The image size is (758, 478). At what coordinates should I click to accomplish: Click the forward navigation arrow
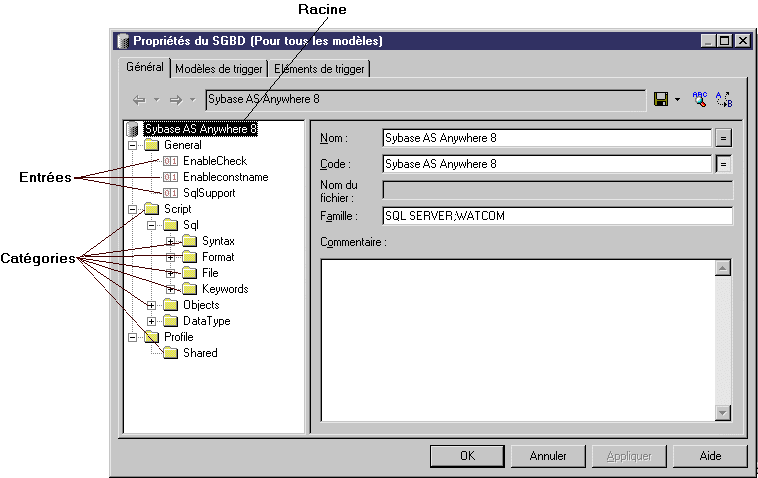tap(175, 100)
